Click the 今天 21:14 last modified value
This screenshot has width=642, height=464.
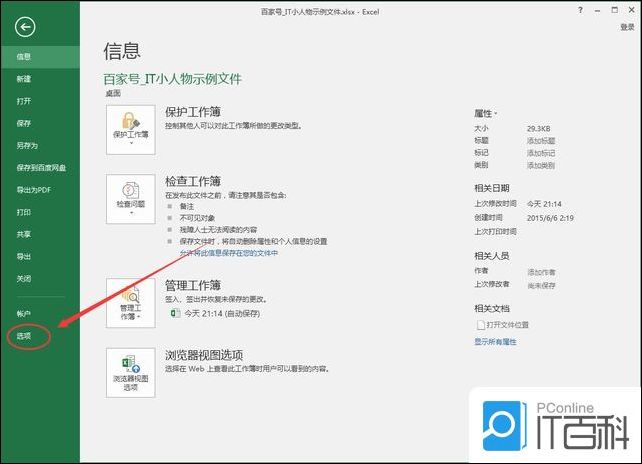(544, 204)
